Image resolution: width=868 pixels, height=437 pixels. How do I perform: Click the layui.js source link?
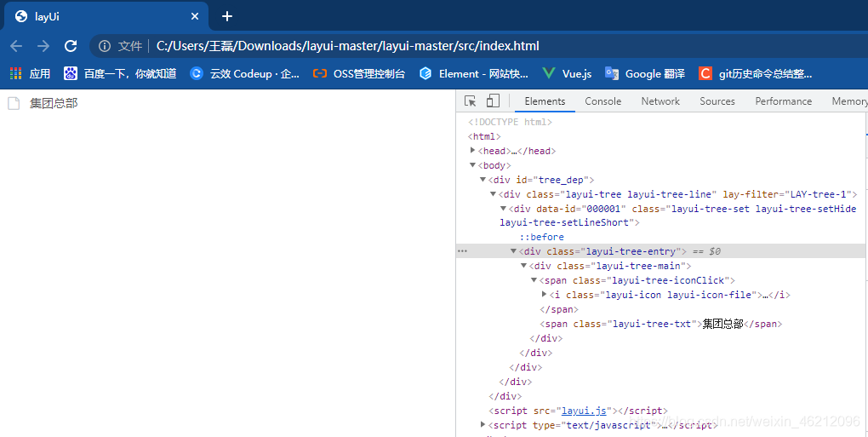click(584, 411)
